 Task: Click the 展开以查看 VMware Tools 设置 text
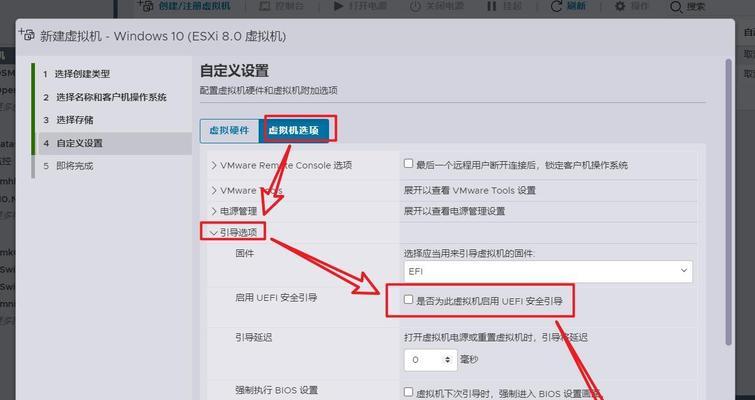pos(469,191)
